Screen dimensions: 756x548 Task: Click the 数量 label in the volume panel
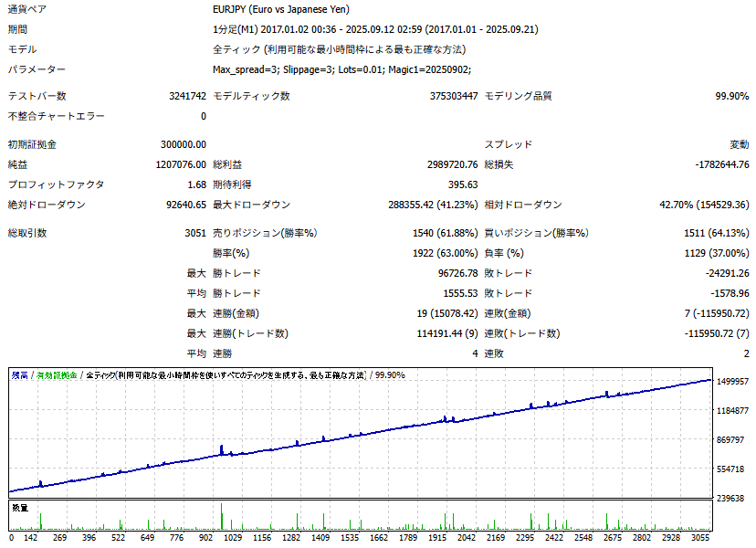tap(20, 508)
